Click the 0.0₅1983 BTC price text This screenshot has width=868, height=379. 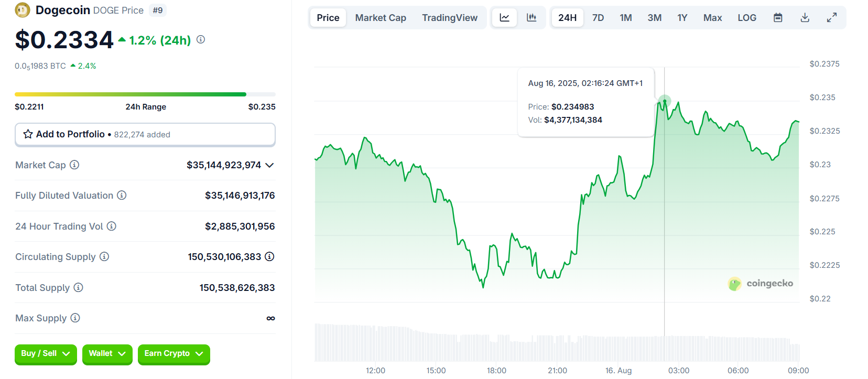(x=40, y=66)
